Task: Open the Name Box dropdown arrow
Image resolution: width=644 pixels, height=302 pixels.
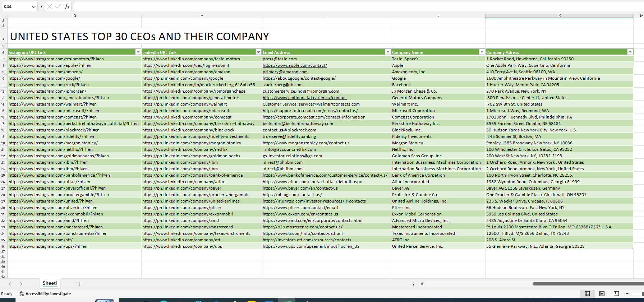Action: (33, 6)
